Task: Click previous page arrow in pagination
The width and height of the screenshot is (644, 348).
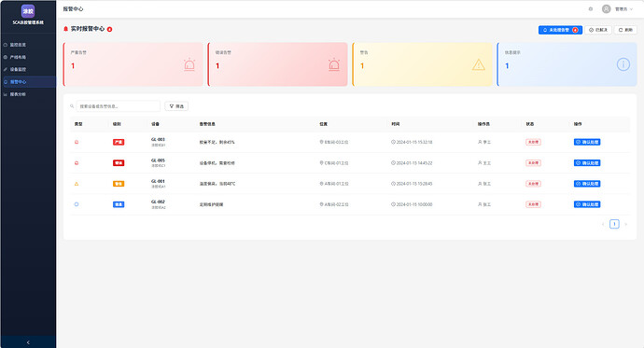Action: [603, 224]
